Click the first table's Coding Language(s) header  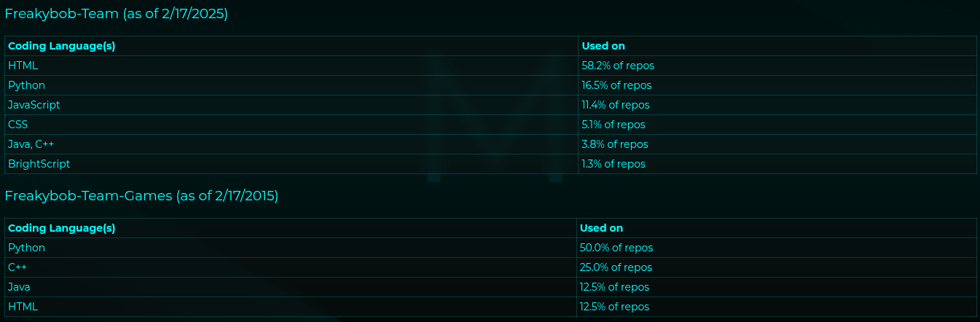coord(61,46)
